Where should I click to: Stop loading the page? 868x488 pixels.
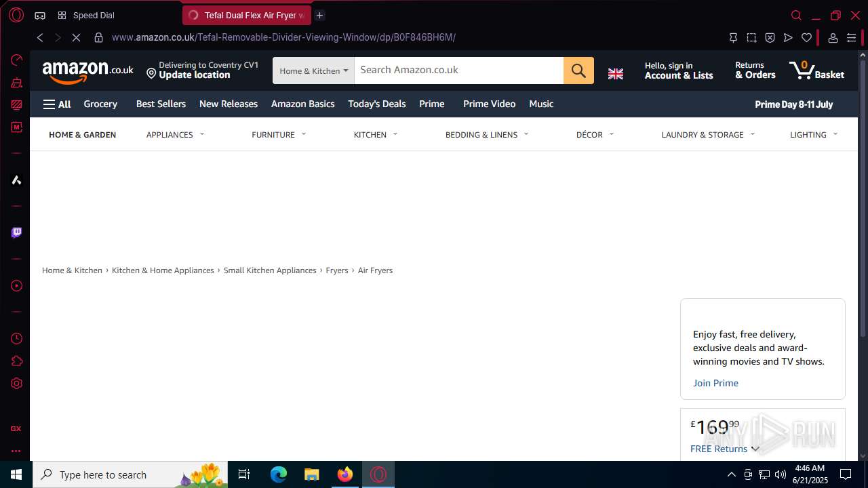76,37
